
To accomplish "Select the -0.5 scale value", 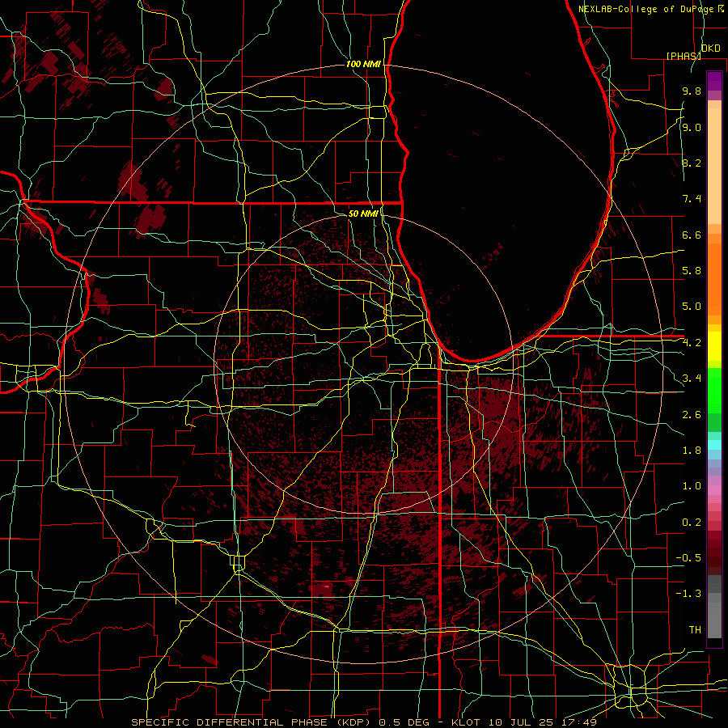I will tap(688, 557).
